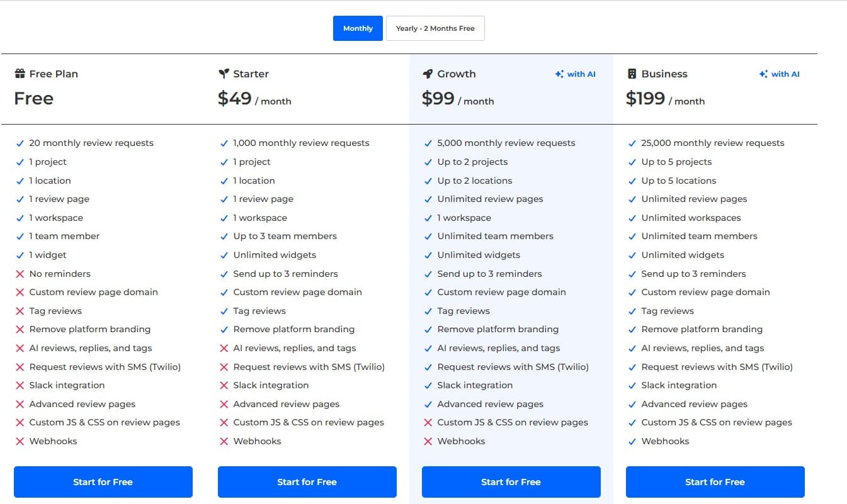Click "Slack integration" text in Starter column
This screenshot has height=504, width=847.
(x=271, y=385)
